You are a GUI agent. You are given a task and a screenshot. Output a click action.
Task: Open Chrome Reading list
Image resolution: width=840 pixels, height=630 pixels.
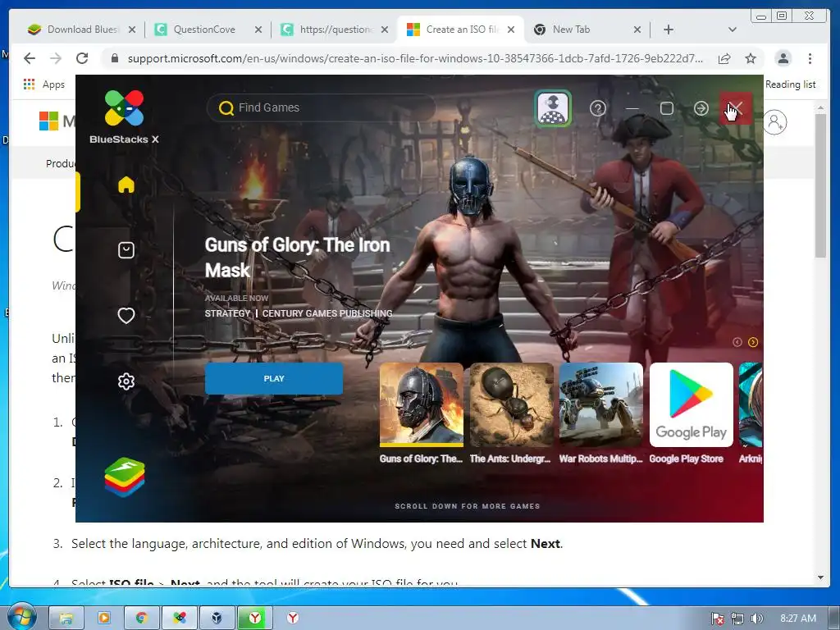point(790,84)
